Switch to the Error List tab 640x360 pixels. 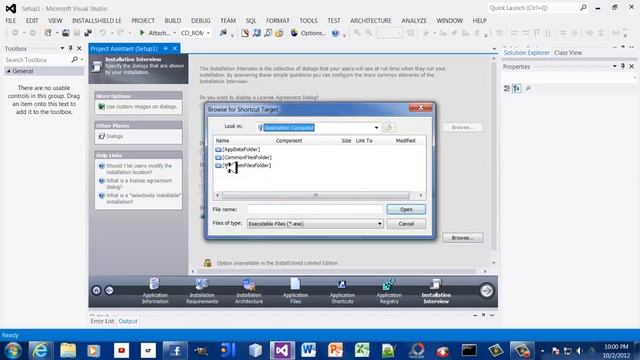[102, 321]
